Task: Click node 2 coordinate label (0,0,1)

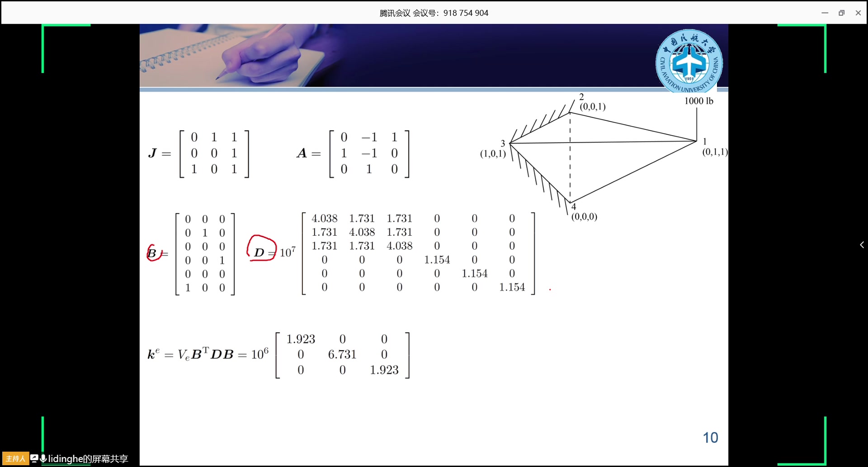Action: coord(593,106)
